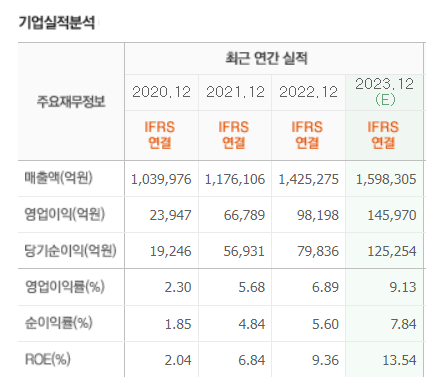The height and width of the screenshot is (377, 426).
Task: Select net margin value 5.60
Action: [325, 324]
